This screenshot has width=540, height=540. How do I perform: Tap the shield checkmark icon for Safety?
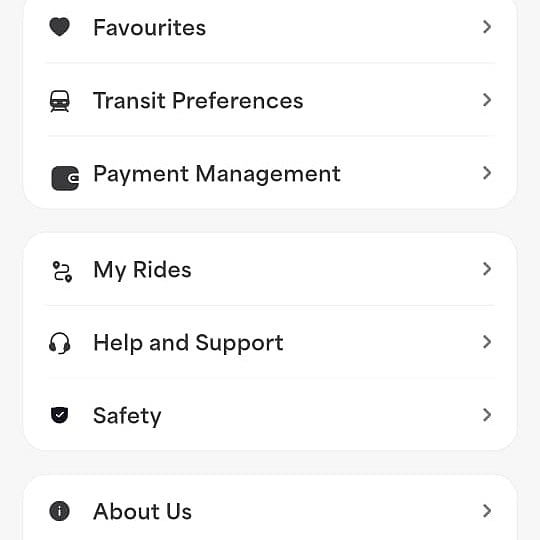(x=60, y=415)
